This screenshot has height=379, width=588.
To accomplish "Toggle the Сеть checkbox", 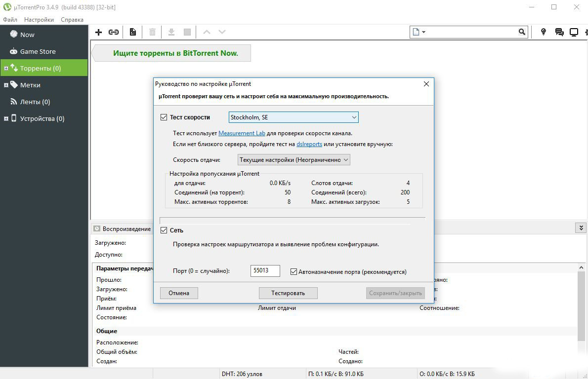I will [x=164, y=230].
